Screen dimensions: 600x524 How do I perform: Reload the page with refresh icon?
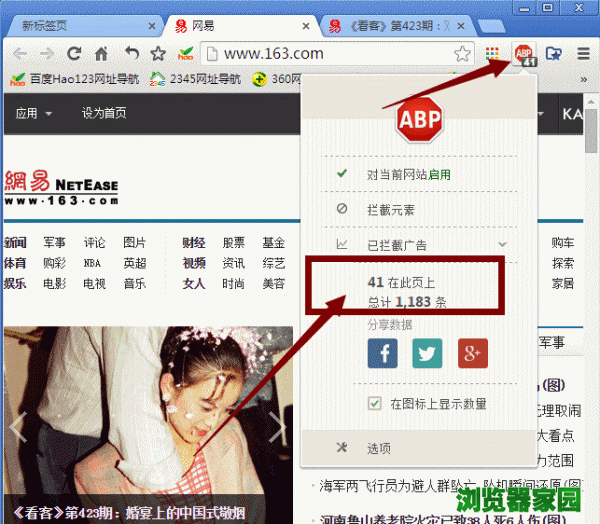73,53
